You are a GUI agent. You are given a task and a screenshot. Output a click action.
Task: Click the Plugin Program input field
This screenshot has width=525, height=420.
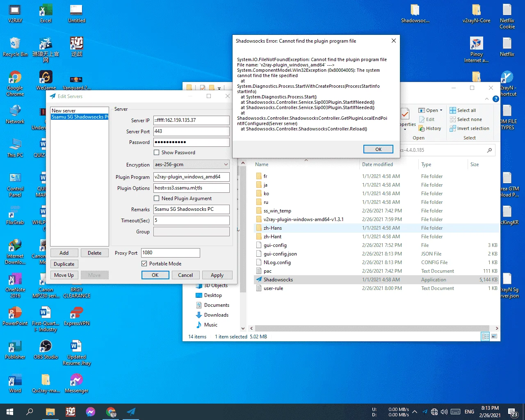[191, 177]
